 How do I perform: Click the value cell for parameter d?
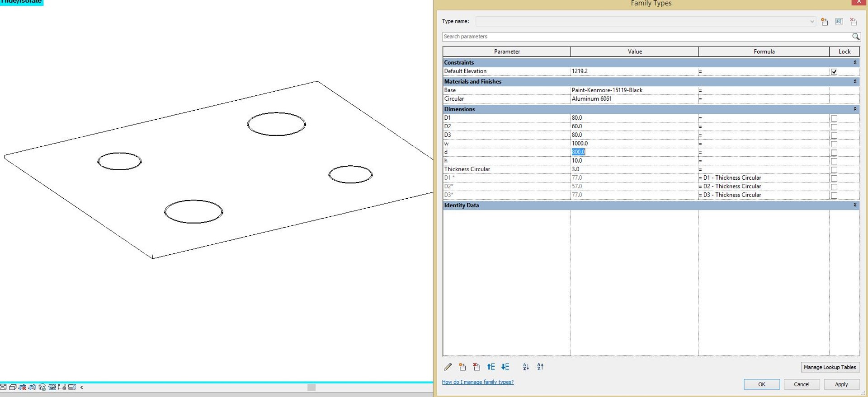point(634,152)
